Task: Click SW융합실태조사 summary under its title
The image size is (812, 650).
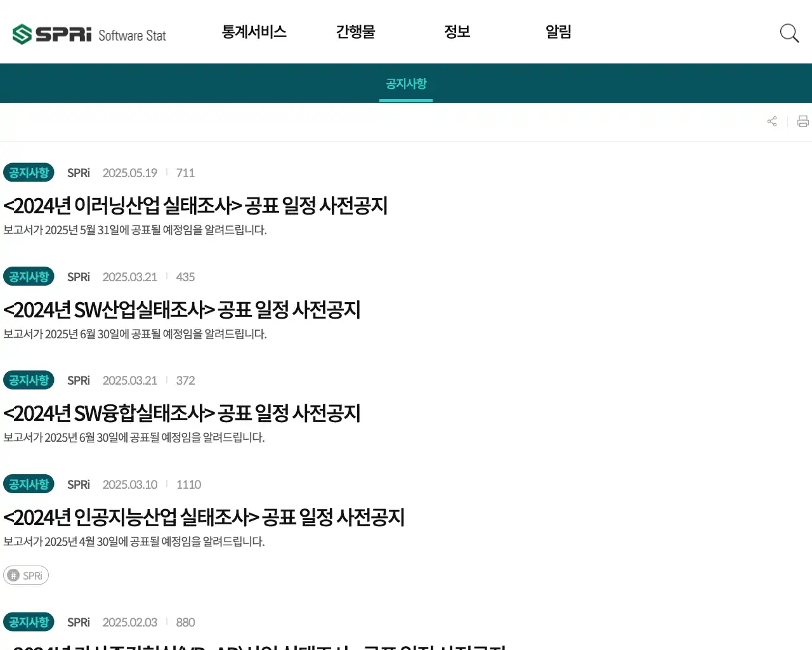Action: click(x=134, y=437)
